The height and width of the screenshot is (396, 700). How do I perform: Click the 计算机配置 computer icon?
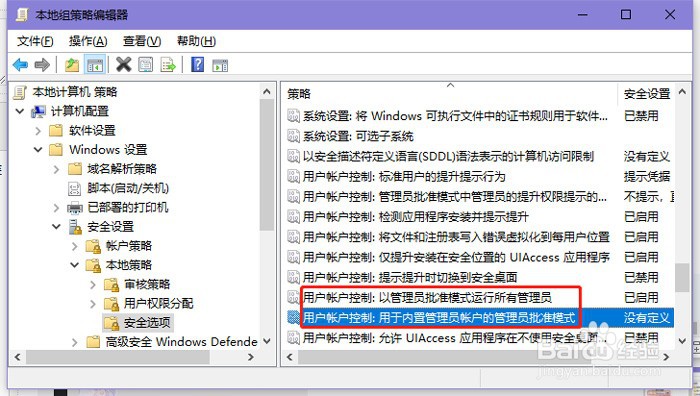(38, 111)
